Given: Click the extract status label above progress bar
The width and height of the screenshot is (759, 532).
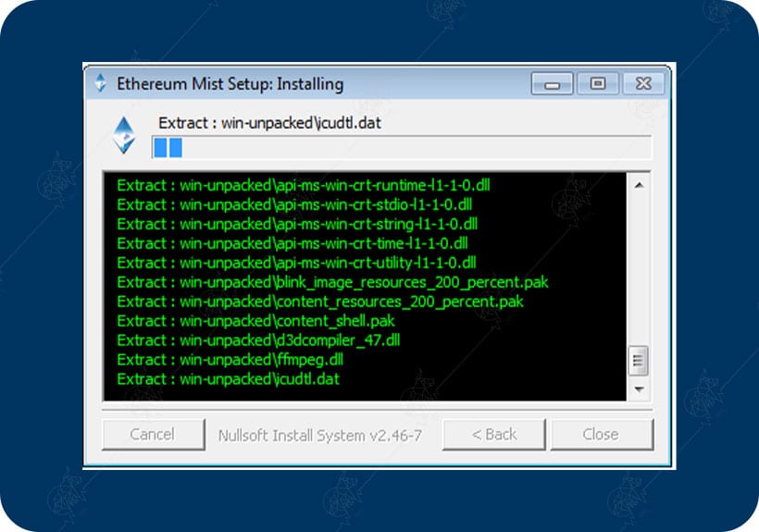Looking at the screenshot, I should (268, 123).
